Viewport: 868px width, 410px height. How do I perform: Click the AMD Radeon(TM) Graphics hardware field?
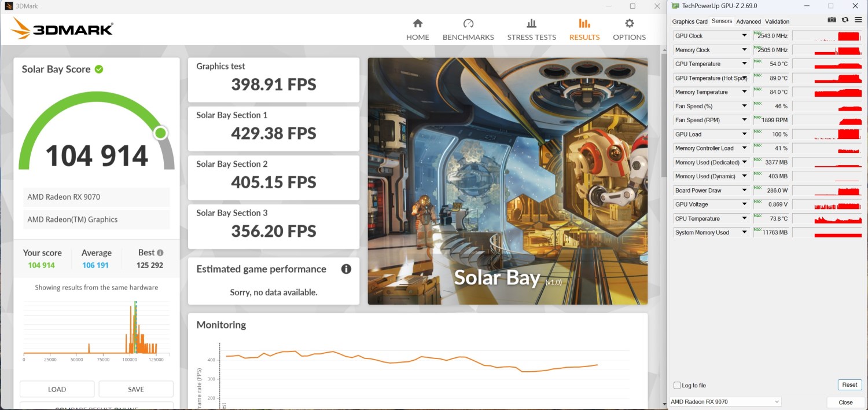pos(97,219)
